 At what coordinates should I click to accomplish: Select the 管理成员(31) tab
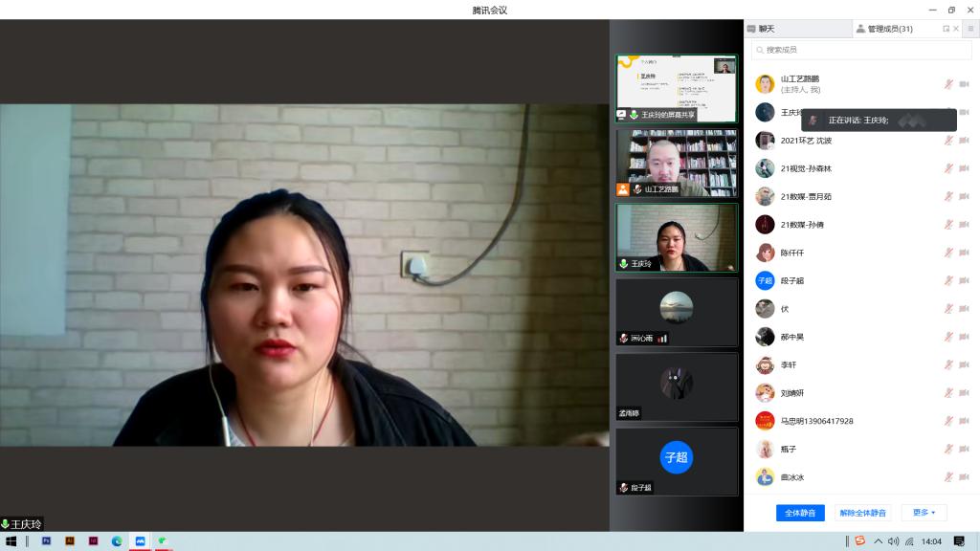(889, 29)
